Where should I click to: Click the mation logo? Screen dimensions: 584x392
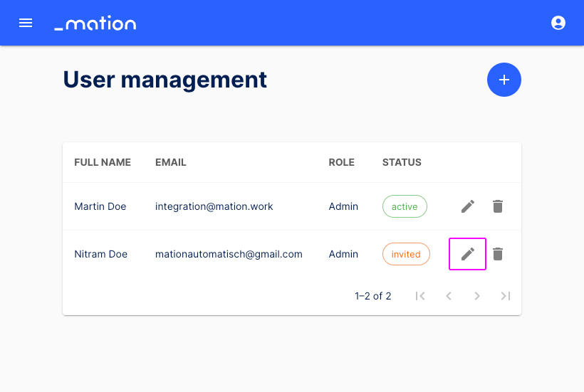click(x=95, y=23)
